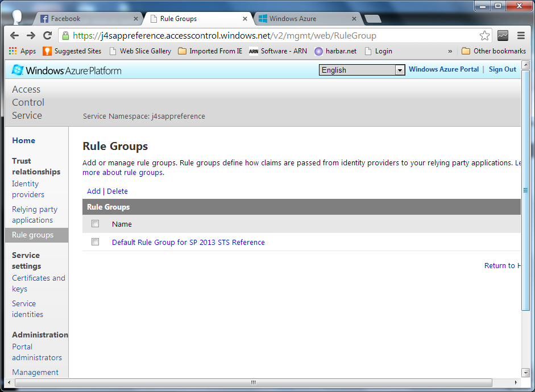Click the vertical scrollbar thumb
Viewport: 535px width, 392px height.
[525, 190]
